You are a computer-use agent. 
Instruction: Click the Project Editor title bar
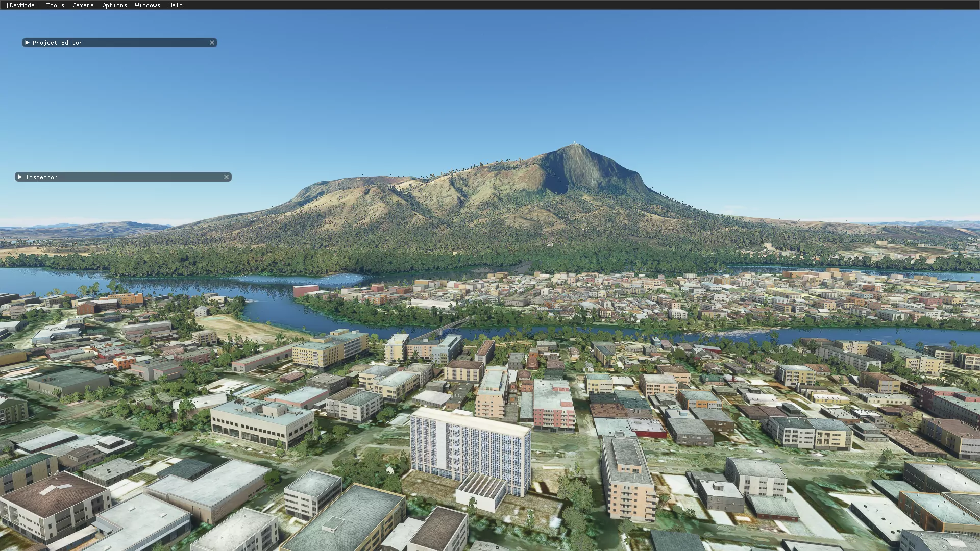(117, 43)
